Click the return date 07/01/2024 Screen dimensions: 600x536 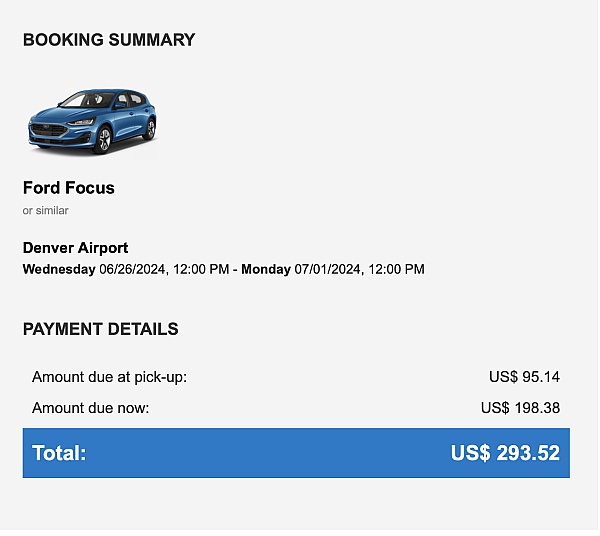327,269
